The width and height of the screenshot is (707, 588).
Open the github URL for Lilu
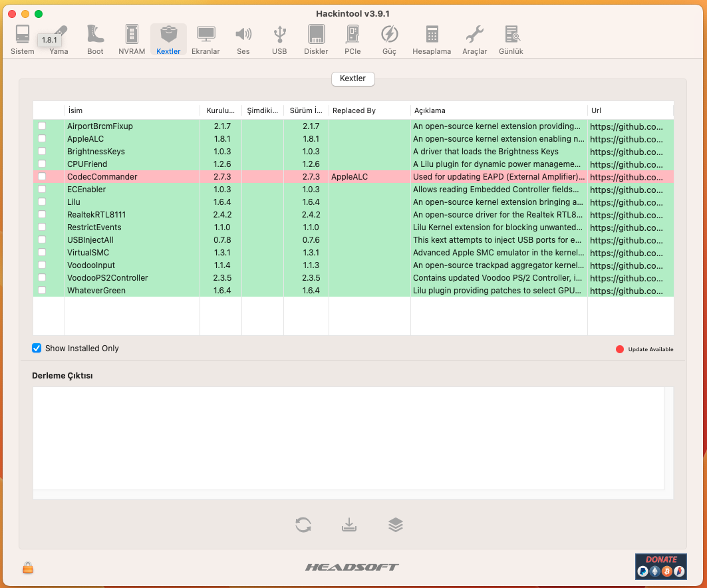coord(627,202)
